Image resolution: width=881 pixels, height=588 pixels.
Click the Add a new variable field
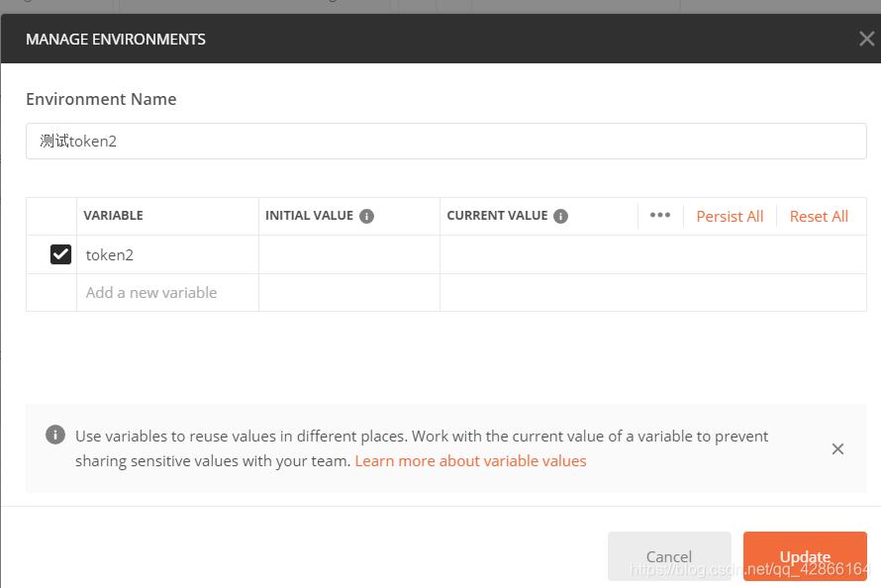pyautogui.click(x=167, y=293)
